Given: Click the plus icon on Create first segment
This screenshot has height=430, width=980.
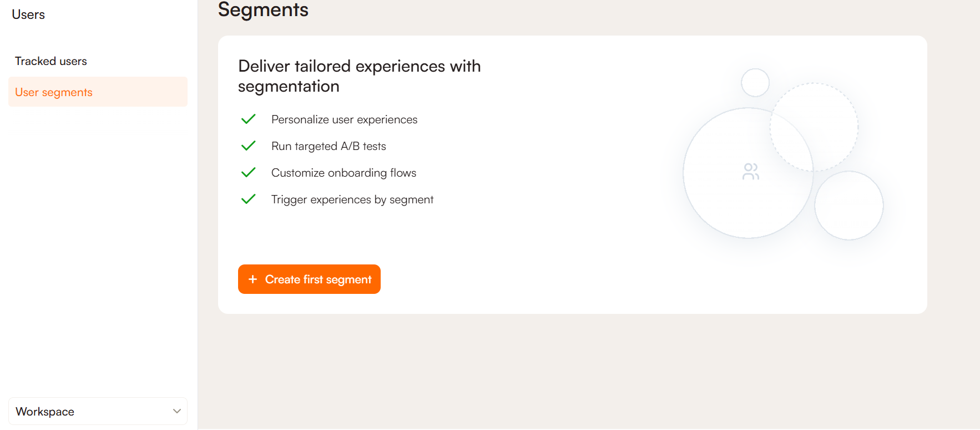Looking at the screenshot, I should tap(252, 279).
